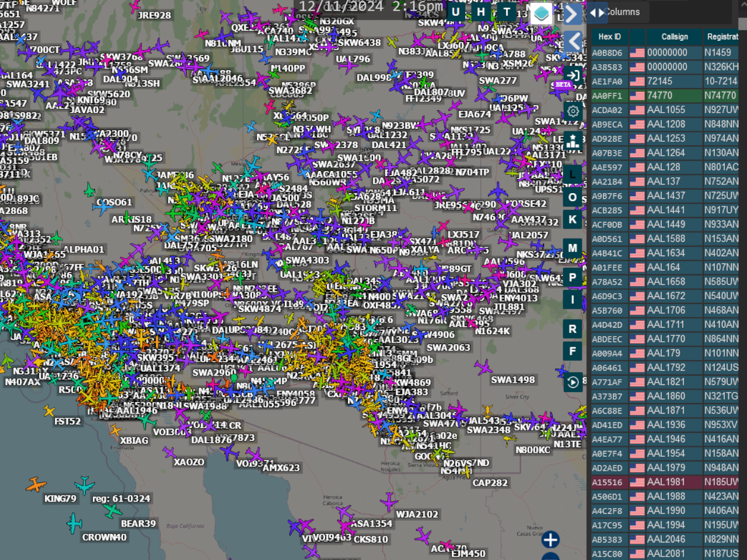Select callsign AAL1871 in the table

click(666, 411)
